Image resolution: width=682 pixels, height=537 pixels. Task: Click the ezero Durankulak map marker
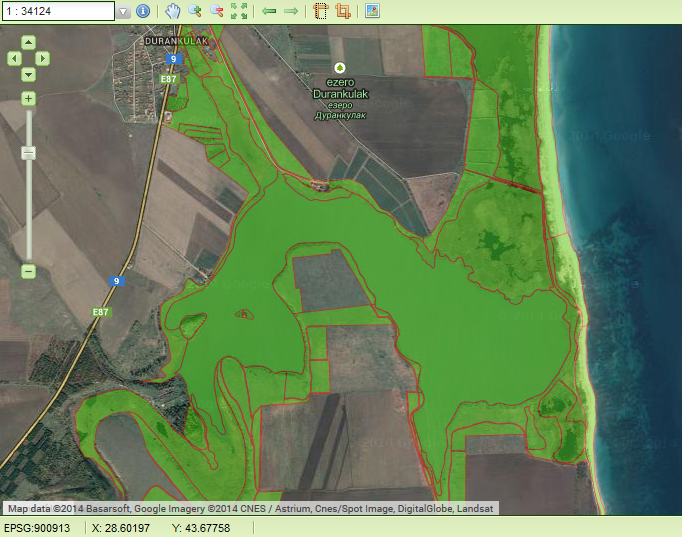click(338, 68)
